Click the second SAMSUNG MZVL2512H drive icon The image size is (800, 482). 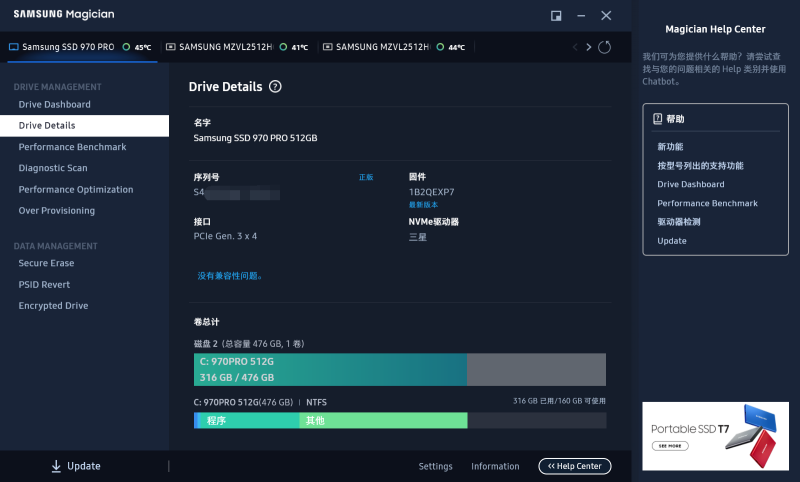pos(328,47)
